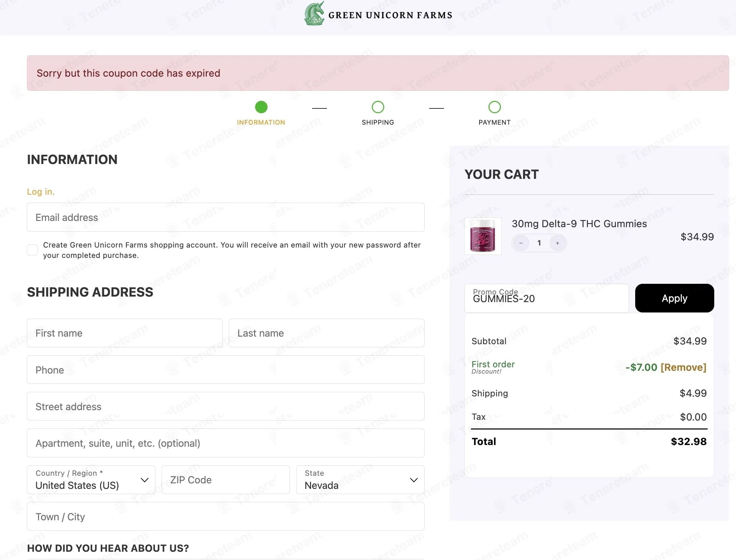
Task: Open the Country / Region dropdown
Action: pos(91,480)
